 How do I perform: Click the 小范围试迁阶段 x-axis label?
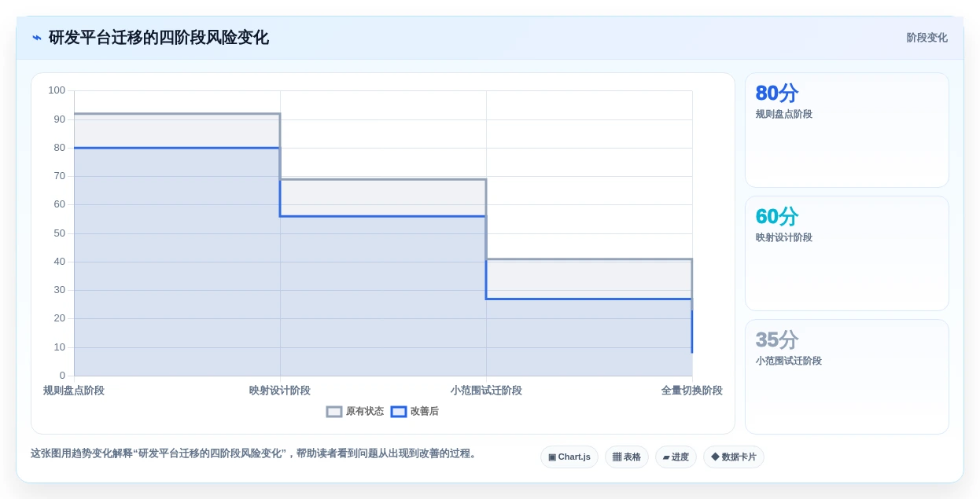(x=486, y=391)
